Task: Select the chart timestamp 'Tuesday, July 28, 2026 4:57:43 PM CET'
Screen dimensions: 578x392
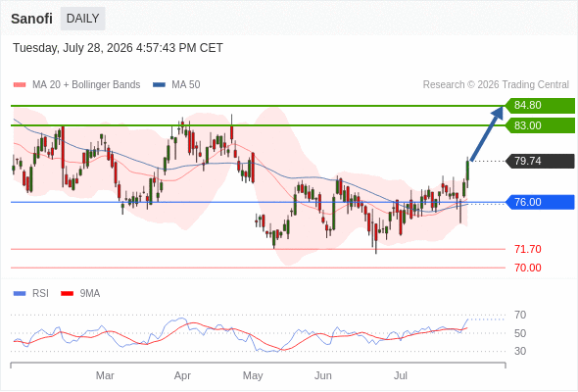Action: point(118,48)
